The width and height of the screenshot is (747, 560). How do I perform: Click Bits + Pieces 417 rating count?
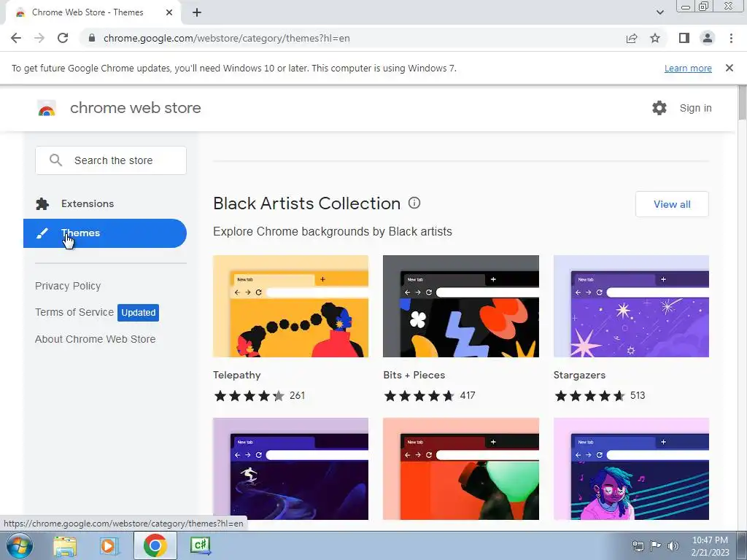click(468, 396)
